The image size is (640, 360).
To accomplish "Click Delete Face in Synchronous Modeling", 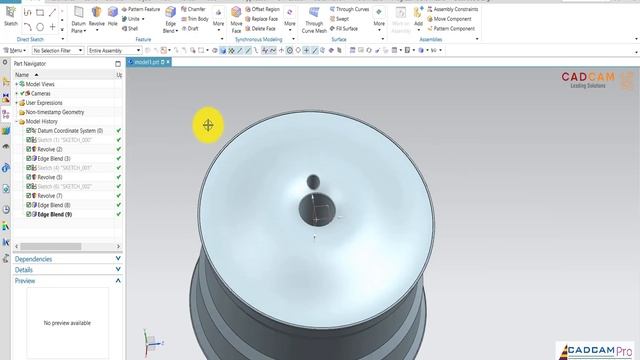I will pos(260,29).
